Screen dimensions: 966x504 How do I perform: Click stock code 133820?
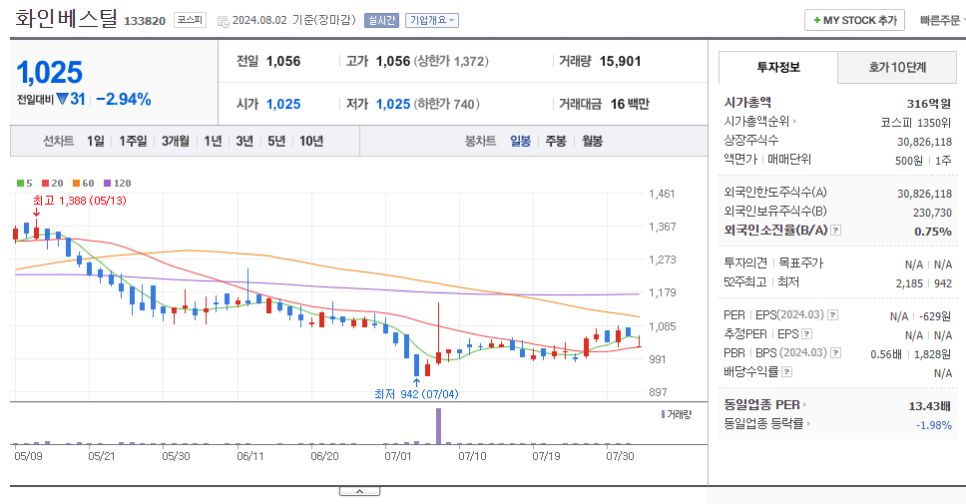pyautogui.click(x=145, y=21)
